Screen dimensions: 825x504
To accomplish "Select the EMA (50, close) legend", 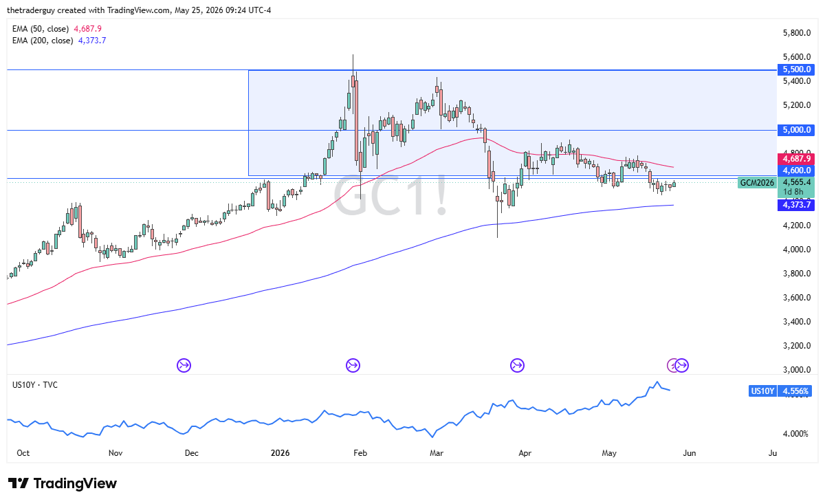I will point(57,29).
